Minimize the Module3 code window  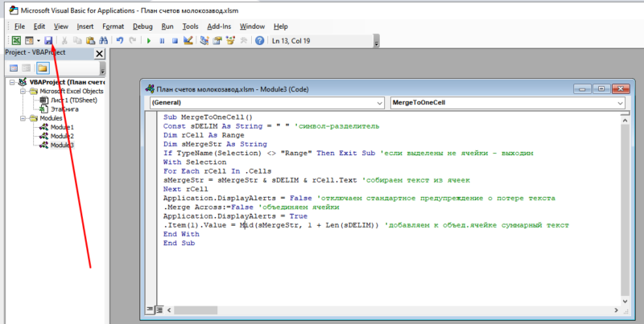tap(582, 88)
